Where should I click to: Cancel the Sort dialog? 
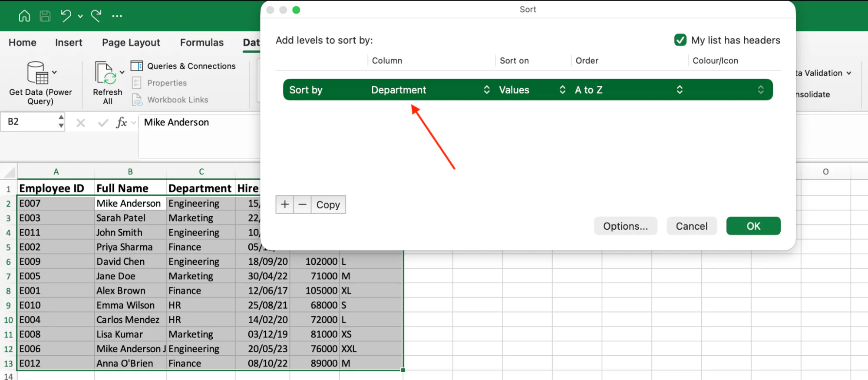tap(692, 226)
